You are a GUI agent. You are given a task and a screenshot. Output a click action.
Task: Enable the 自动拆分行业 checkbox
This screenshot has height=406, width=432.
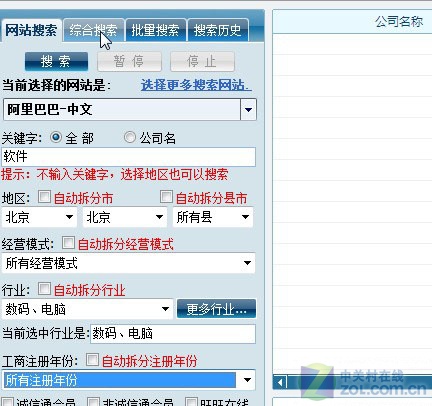[44, 289]
